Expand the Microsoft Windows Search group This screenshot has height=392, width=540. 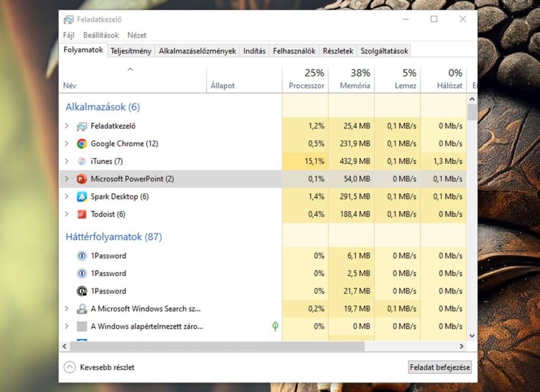(67, 309)
